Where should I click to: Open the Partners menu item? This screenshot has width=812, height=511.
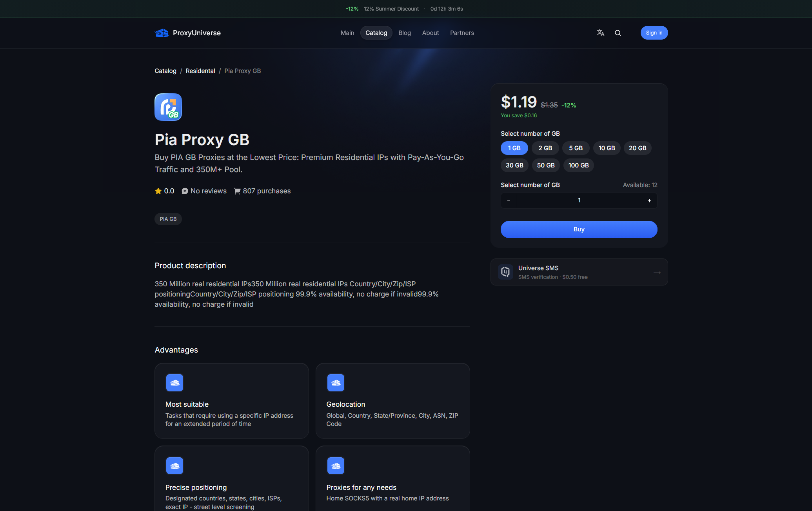(462, 33)
